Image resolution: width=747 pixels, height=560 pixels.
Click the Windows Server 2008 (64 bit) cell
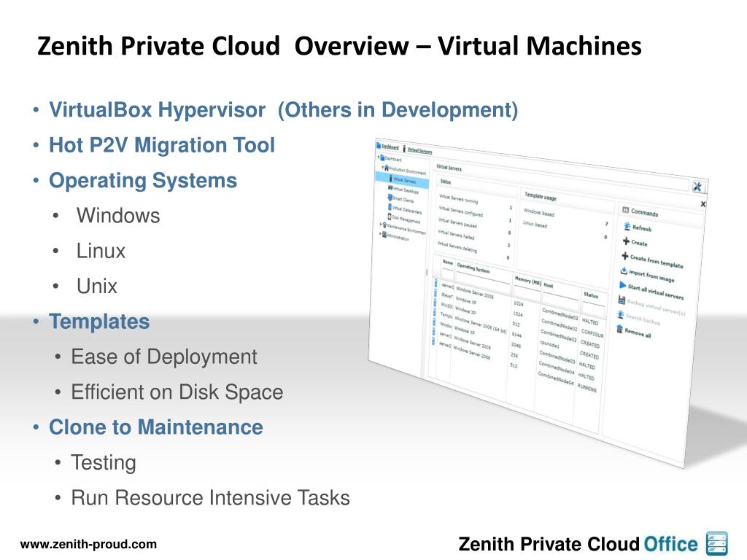click(x=480, y=326)
